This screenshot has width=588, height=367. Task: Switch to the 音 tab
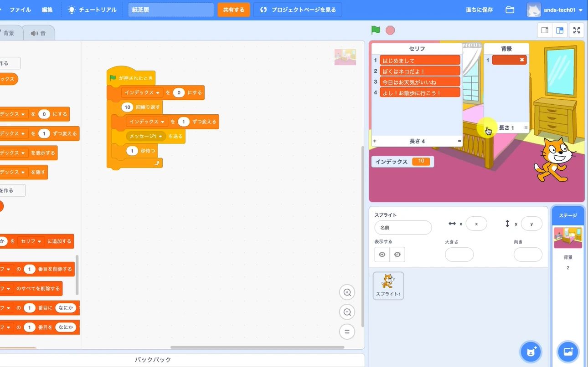pos(39,32)
